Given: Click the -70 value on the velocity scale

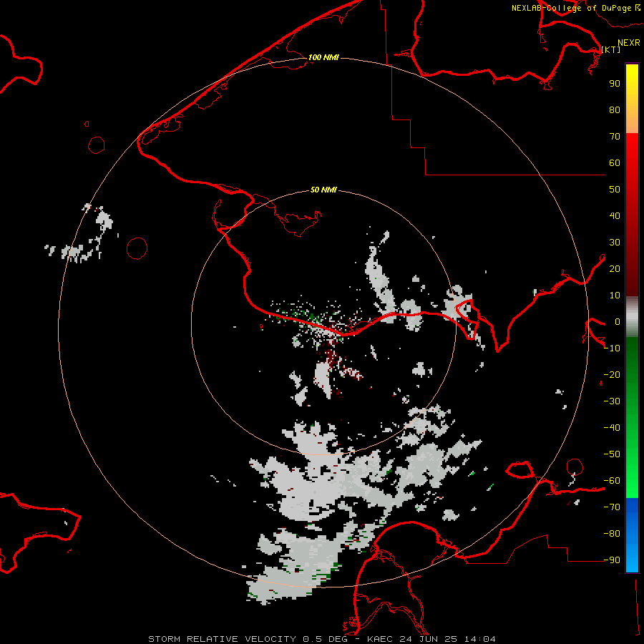Looking at the screenshot, I should pos(612,507).
